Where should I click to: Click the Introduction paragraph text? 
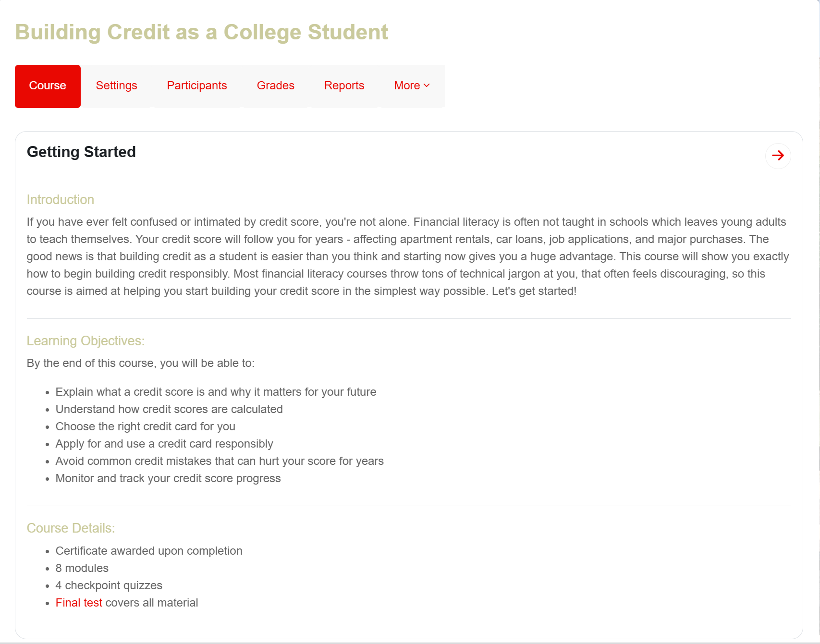[x=408, y=256]
